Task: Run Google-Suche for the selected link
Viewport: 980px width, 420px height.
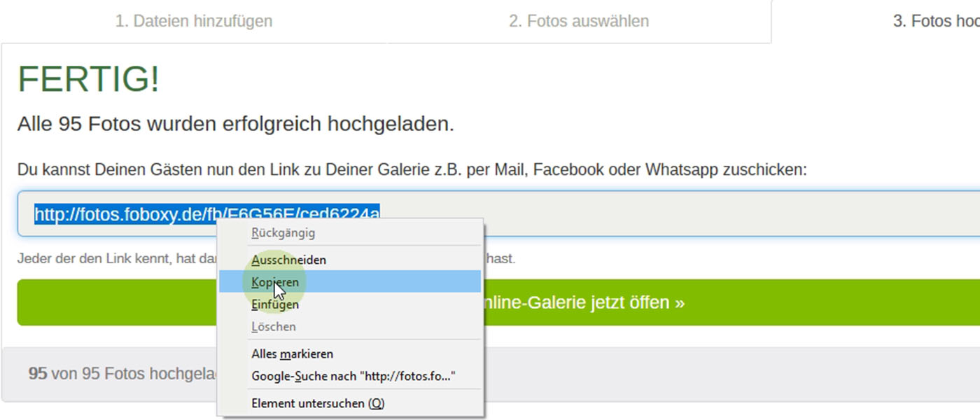Action: click(353, 377)
